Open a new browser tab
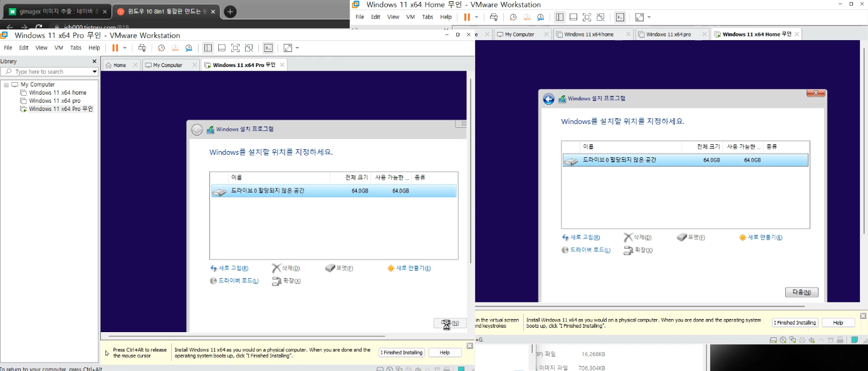Screen dimensions: 868x371 pyautogui.click(x=230, y=11)
